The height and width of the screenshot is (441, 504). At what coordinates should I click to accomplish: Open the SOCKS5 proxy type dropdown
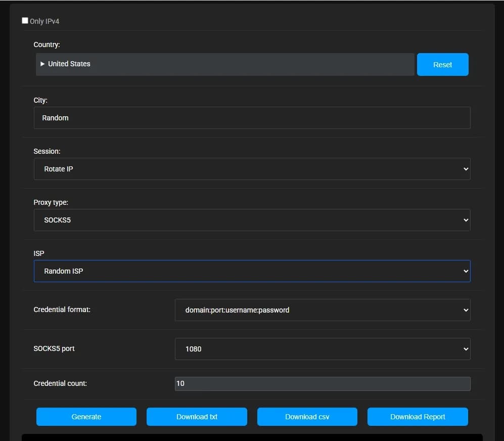(252, 220)
